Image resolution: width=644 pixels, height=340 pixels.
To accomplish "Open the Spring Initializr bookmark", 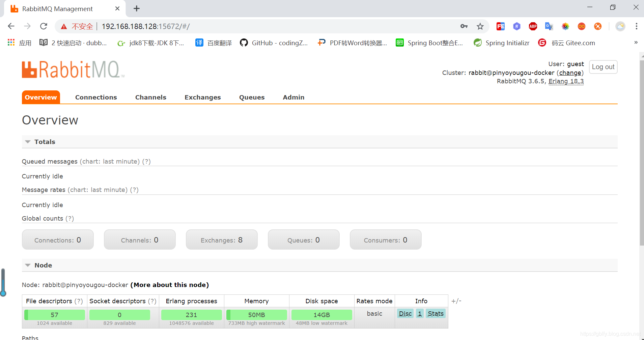I will point(501,43).
